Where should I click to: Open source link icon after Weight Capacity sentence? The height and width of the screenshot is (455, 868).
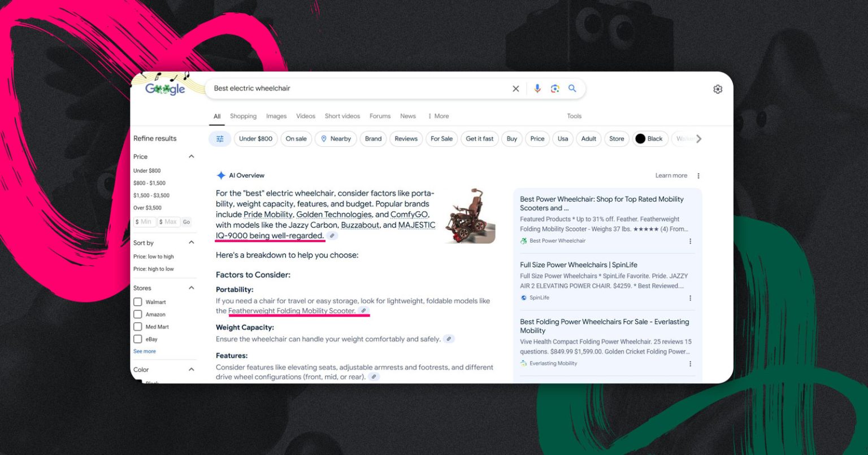[x=449, y=339]
